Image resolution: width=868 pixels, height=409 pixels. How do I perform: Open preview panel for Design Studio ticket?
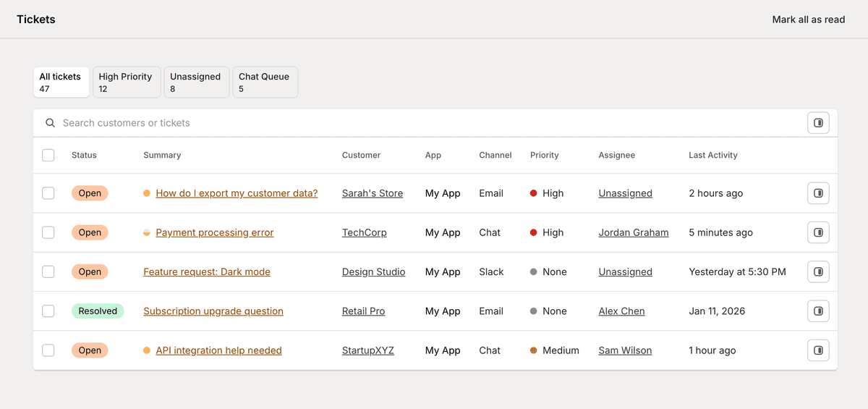818,271
